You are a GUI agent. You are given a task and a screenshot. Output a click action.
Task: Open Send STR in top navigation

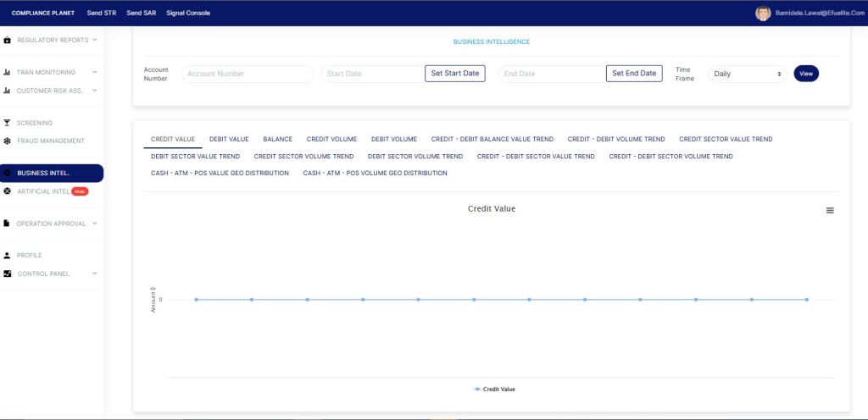[x=101, y=13]
